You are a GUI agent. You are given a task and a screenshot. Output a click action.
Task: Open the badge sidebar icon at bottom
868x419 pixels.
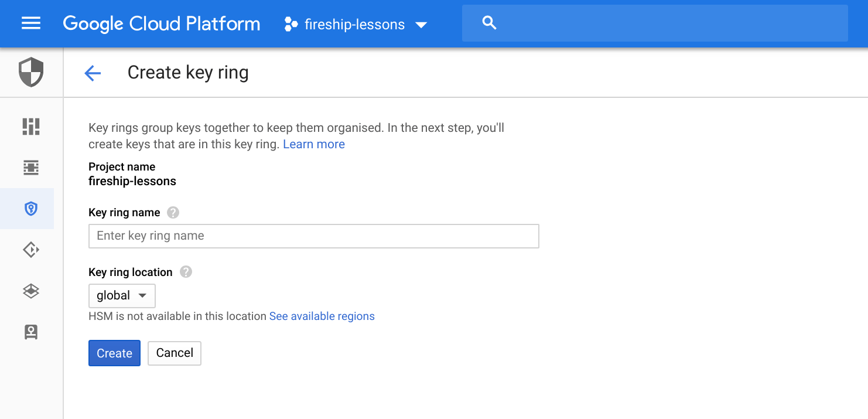(31, 332)
